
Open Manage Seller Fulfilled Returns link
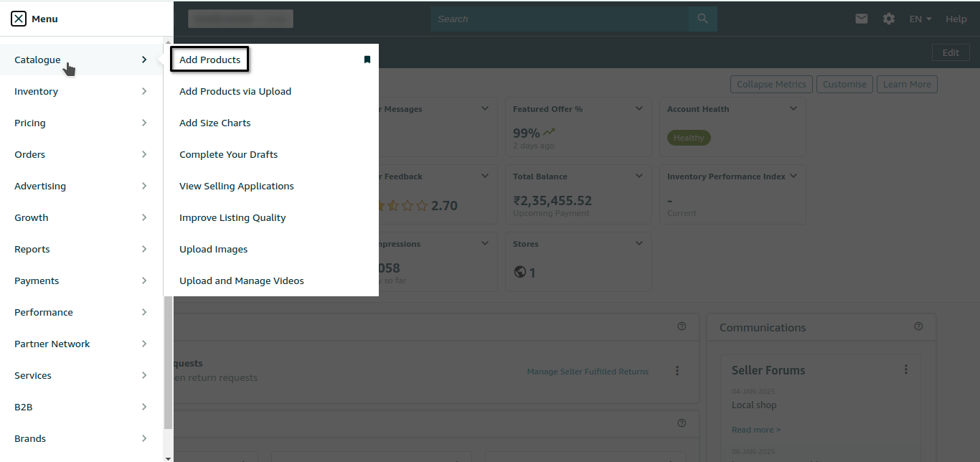click(588, 372)
